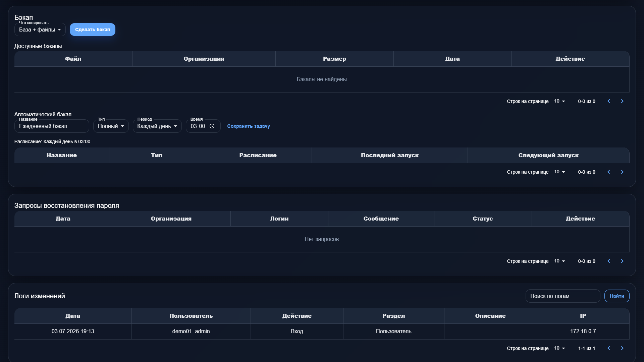Click the user cell 'demo01_admin'
Image resolution: width=644 pixels, height=362 pixels.
click(x=191, y=331)
